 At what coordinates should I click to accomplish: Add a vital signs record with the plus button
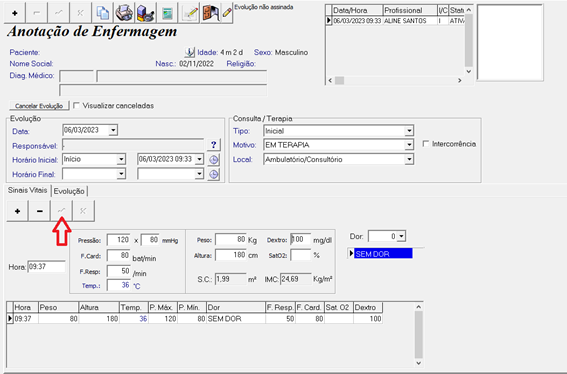pyautogui.click(x=17, y=211)
